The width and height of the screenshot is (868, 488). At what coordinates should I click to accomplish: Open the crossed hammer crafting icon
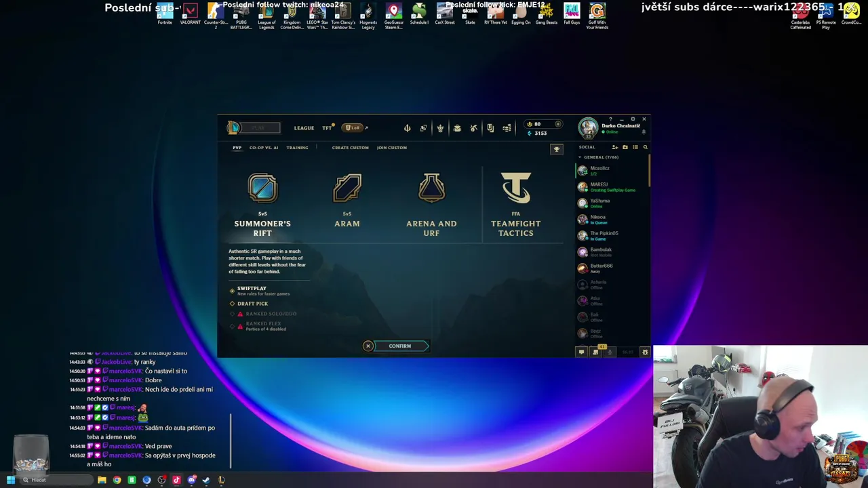coord(473,128)
